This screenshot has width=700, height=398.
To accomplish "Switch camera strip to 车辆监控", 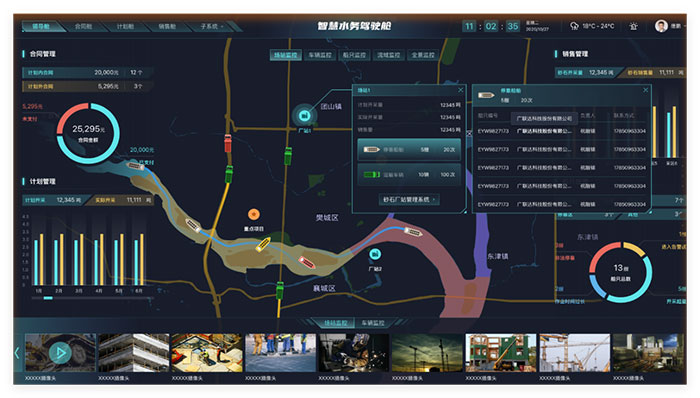I will coord(373,323).
